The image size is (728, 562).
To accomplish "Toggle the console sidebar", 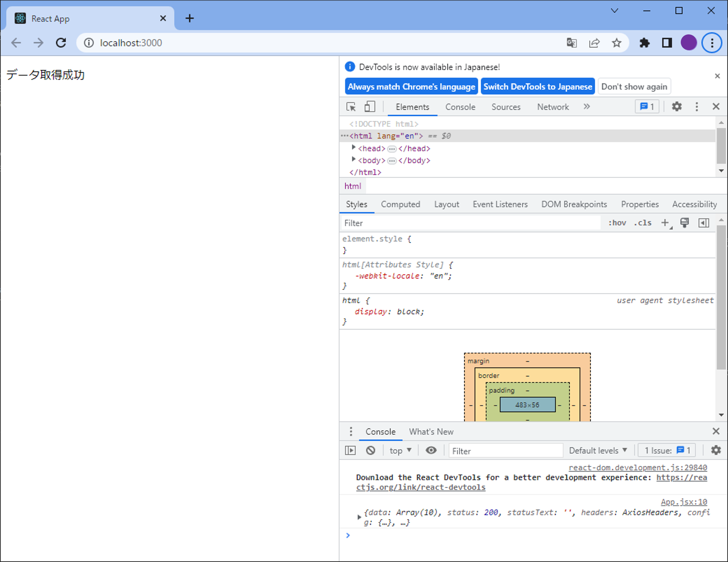I will point(350,451).
